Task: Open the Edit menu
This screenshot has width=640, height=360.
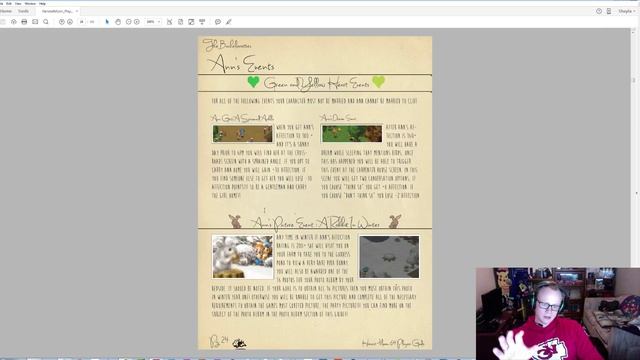Action: [x=9, y=3]
